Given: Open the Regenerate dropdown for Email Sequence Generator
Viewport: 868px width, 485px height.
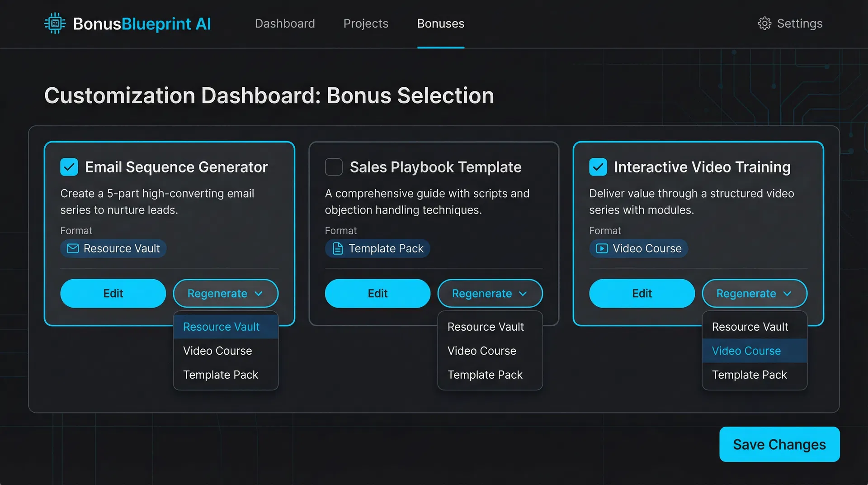Looking at the screenshot, I should 225,293.
